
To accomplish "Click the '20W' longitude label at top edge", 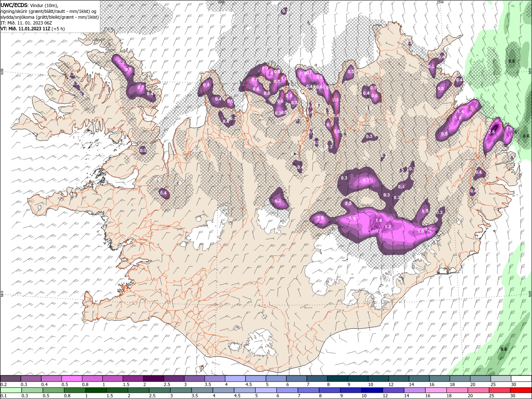I will pos(221,2).
